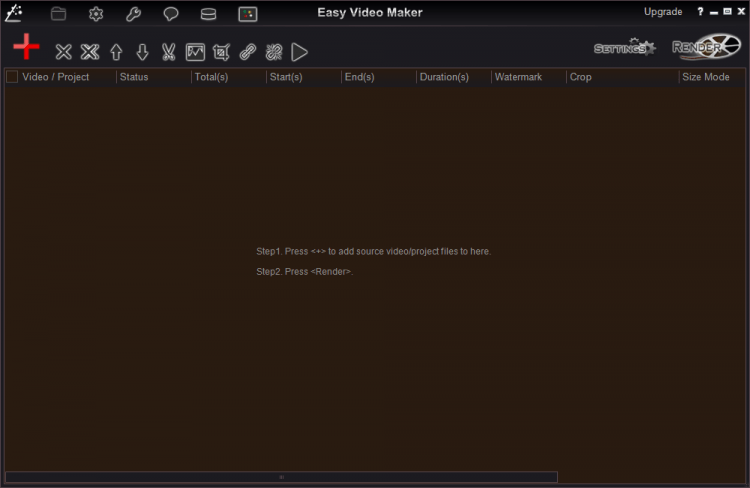
Task: Select the scissors cut tool
Action: click(168, 52)
